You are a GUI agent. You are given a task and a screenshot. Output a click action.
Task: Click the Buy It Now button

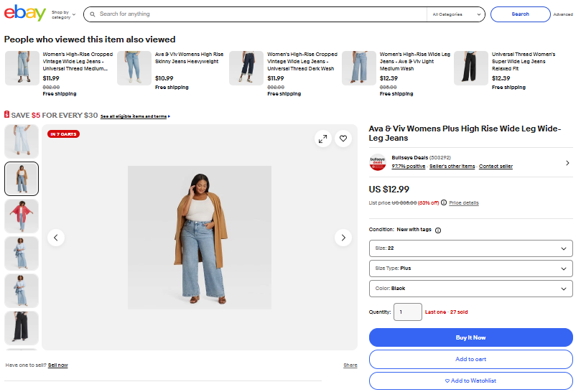(471, 337)
